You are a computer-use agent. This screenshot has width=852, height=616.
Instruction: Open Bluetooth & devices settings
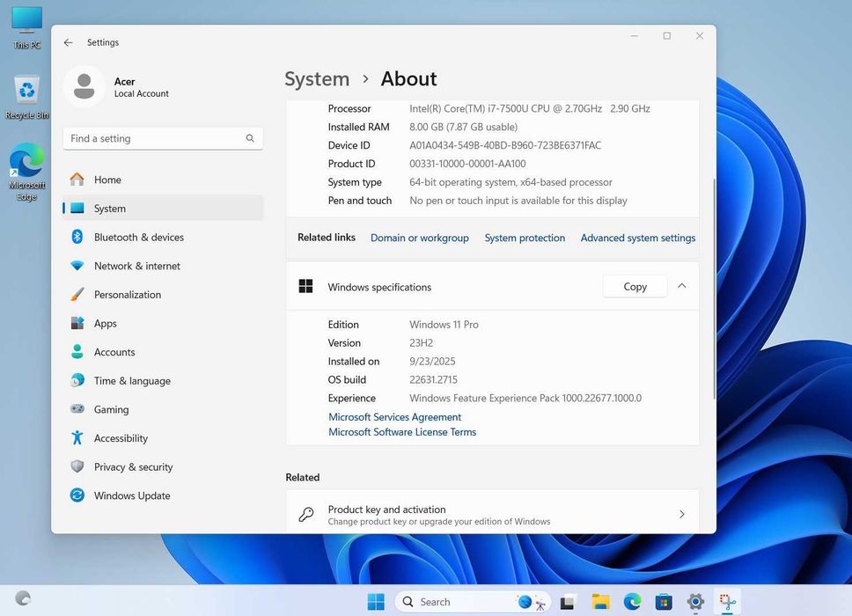[163, 237]
